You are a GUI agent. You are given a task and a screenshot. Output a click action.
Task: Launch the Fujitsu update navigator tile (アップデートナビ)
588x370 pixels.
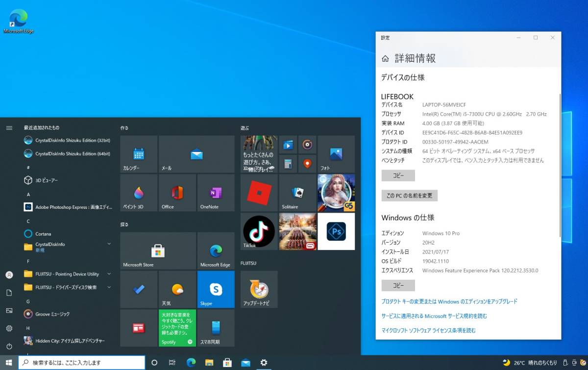(x=259, y=289)
